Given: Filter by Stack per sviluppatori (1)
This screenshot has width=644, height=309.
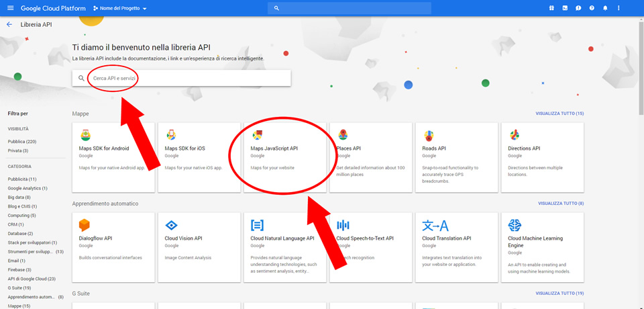Looking at the screenshot, I should pyautogui.click(x=32, y=242).
